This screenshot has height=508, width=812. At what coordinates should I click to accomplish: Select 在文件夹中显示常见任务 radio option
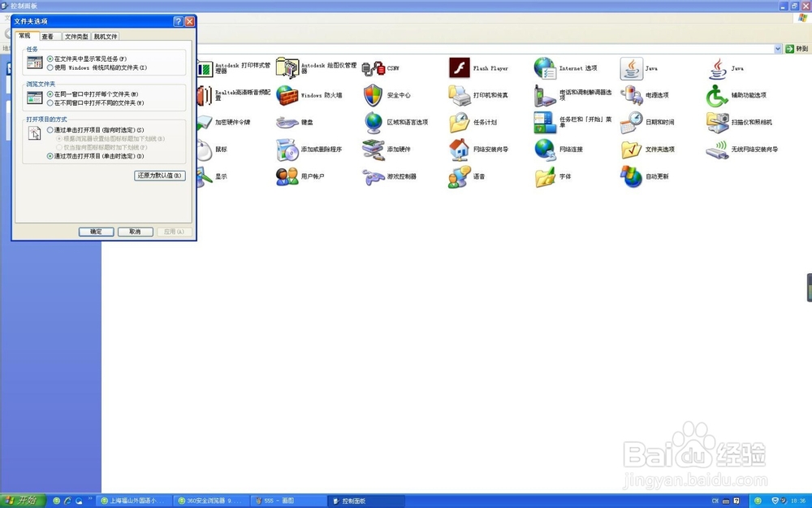tap(50, 59)
